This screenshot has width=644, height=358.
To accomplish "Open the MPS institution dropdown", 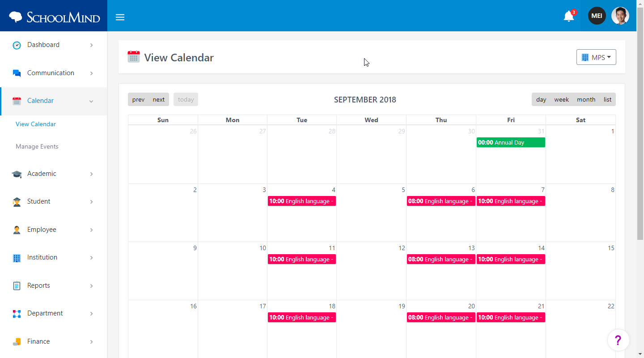I will pyautogui.click(x=596, y=57).
